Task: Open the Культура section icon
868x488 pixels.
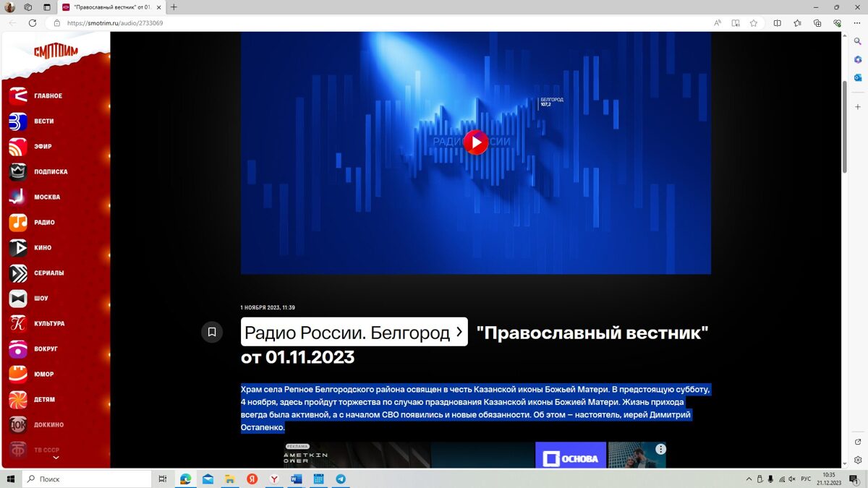Action: 18,323
